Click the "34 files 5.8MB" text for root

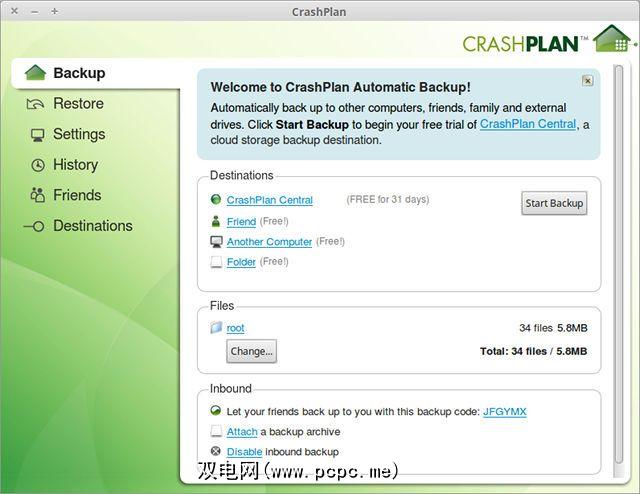pos(553,328)
